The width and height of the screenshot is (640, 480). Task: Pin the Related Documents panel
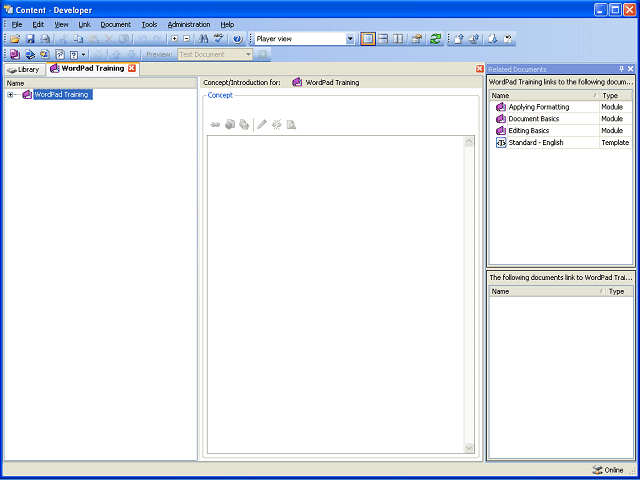pyautogui.click(x=621, y=69)
